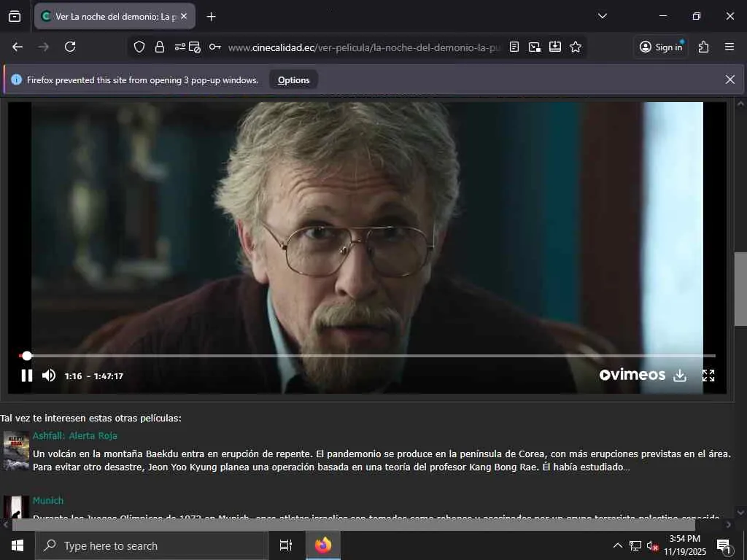The height and width of the screenshot is (560, 747).
Task: Download the video using the player download icon
Action: coord(680,376)
